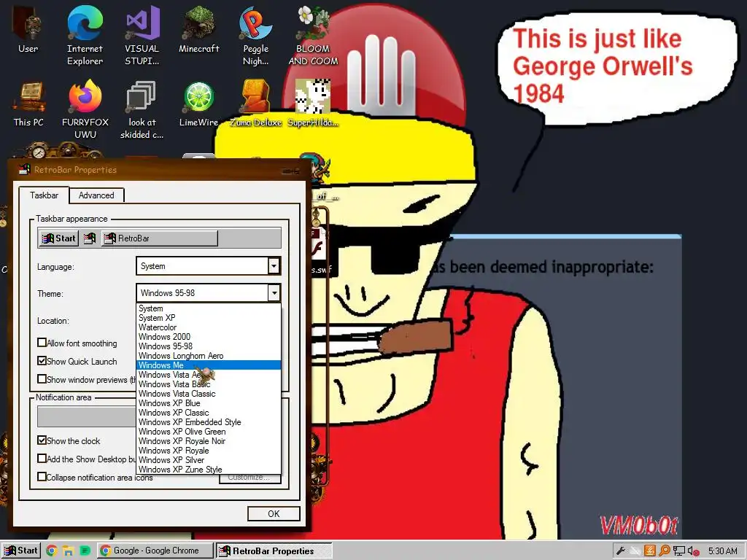Click the muted volume tray icon
747x560 pixels.
693,551
